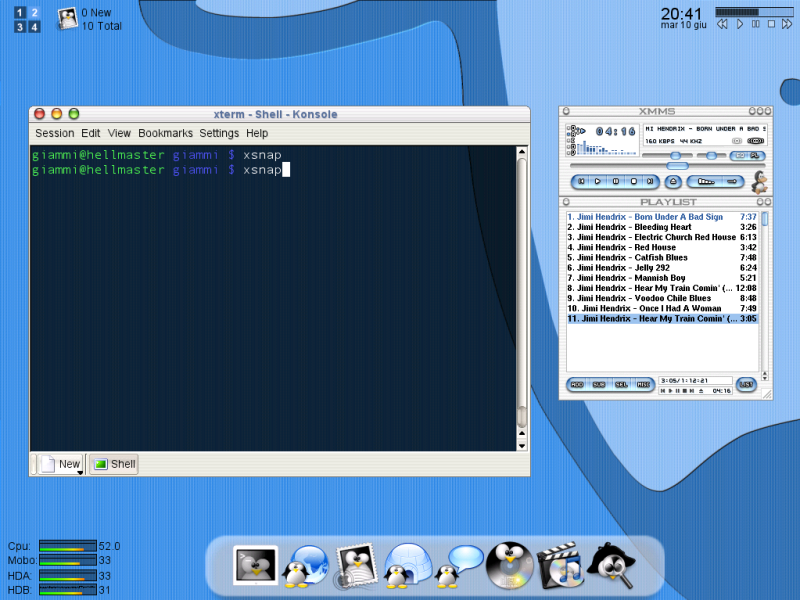Toggle the XMMS playlist with PL button

tap(756, 156)
